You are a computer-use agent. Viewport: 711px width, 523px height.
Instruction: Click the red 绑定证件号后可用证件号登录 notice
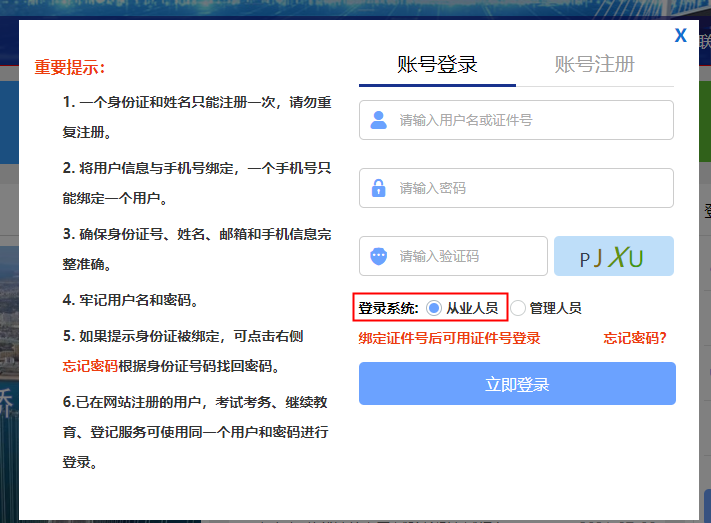(449, 338)
